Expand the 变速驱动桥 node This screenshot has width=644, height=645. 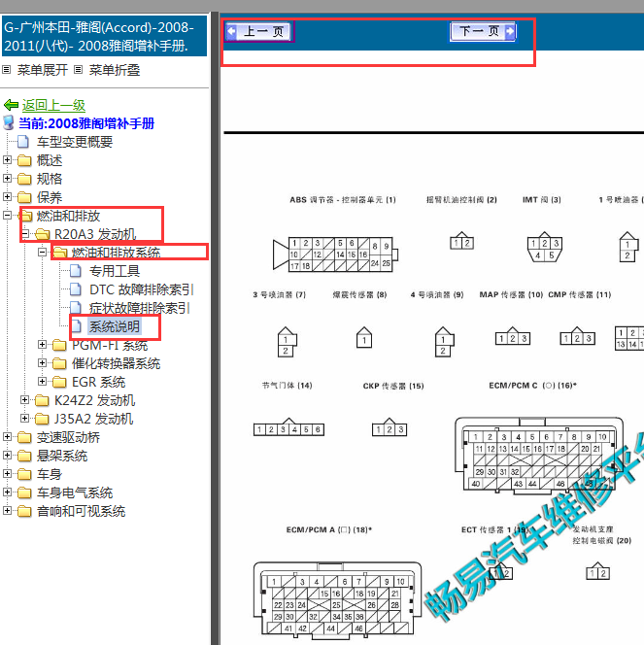7,436
